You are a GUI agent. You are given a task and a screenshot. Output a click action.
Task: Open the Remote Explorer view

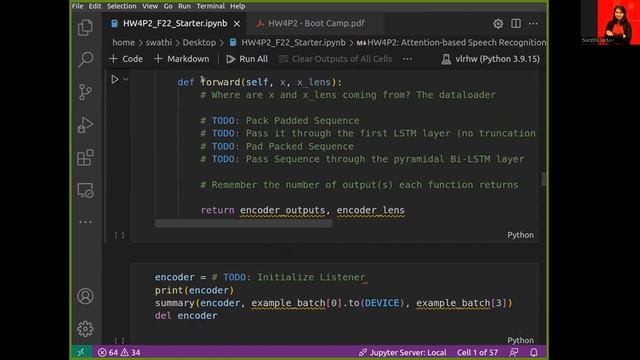pos(85,190)
